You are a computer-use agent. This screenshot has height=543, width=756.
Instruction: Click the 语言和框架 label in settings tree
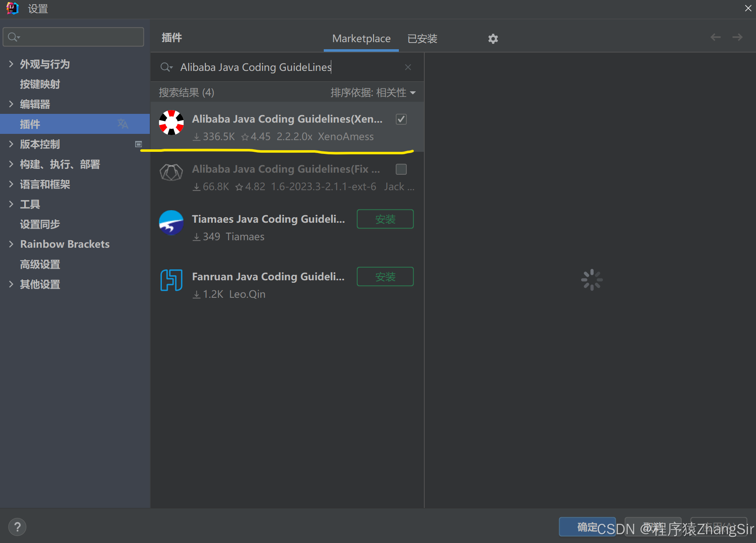pyautogui.click(x=45, y=184)
